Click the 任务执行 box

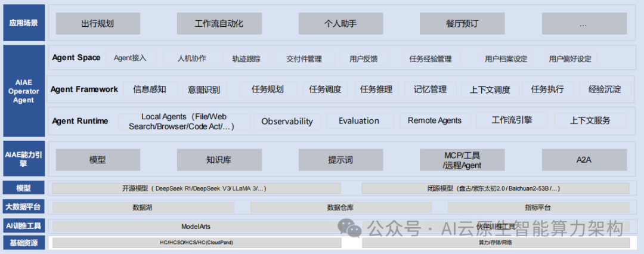pyautogui.click(x=547, y=89)
